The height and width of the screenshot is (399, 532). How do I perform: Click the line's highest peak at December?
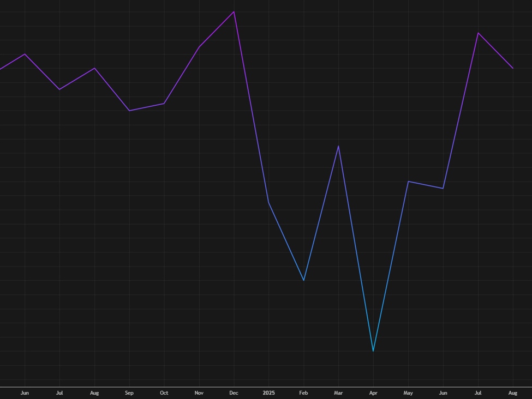point(234,11)
